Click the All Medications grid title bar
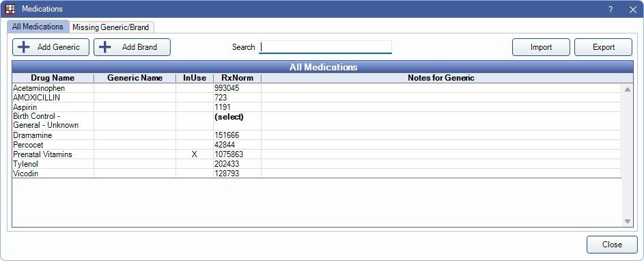The image size is (644, 261). click(x=323, y=67)
